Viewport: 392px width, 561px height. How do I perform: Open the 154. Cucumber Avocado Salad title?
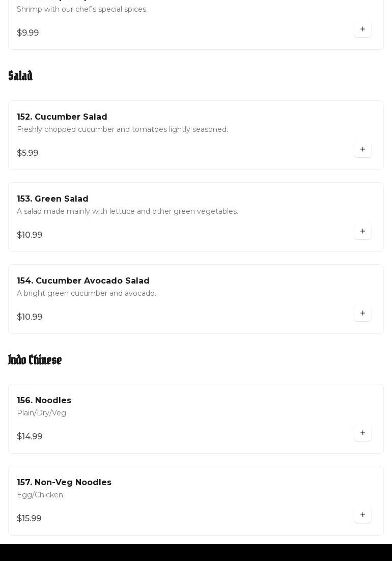[x=83, y=281]
